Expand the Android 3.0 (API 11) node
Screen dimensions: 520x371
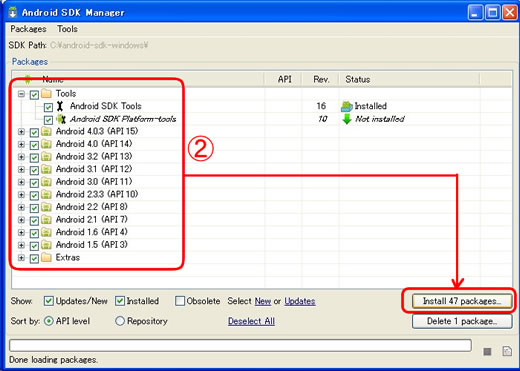[x=21, y=182]
